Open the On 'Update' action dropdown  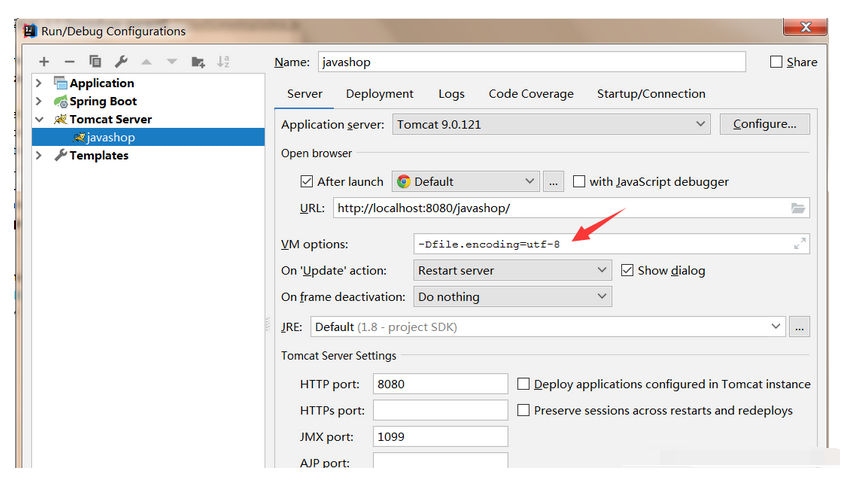(513, 270)
